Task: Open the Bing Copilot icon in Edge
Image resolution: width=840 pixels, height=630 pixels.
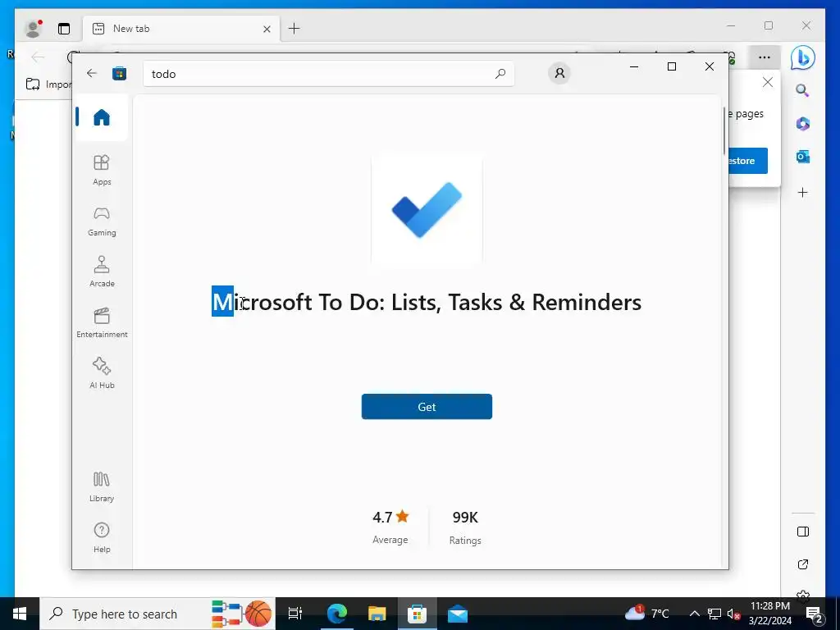Action: pyautogui.click(x=802, y=58)
